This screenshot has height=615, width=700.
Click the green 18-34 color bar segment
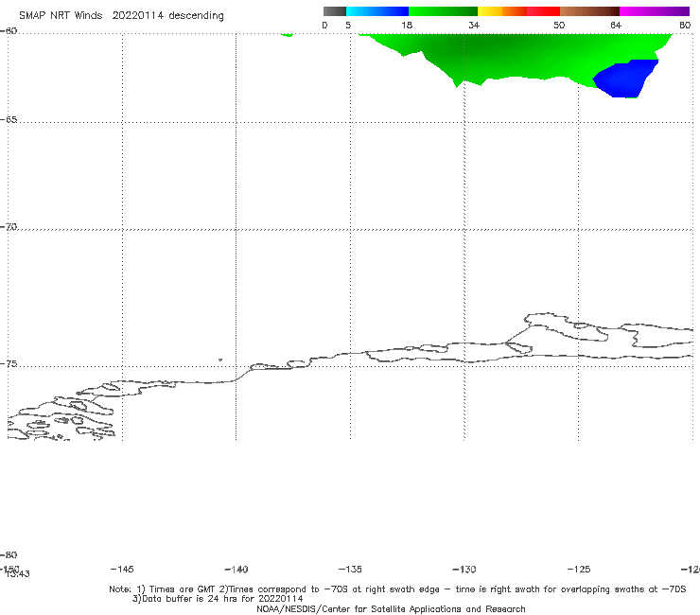[x=443, y=11]
